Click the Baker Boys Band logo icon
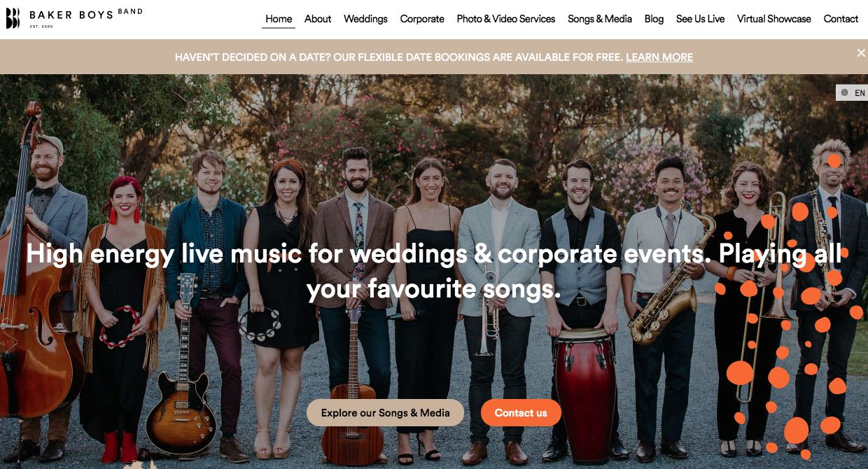Viewport: 868px width, 469px height. click(13, 18)
